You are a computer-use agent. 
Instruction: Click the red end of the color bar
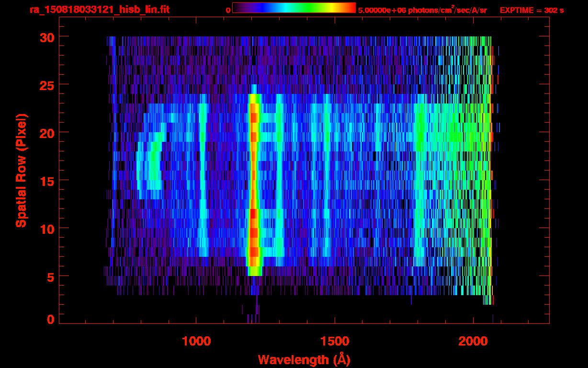coord(350,8)
